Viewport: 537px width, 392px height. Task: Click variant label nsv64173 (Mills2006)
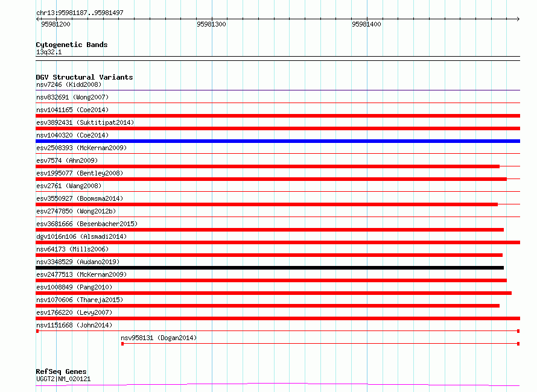click(x=72, y=249)
